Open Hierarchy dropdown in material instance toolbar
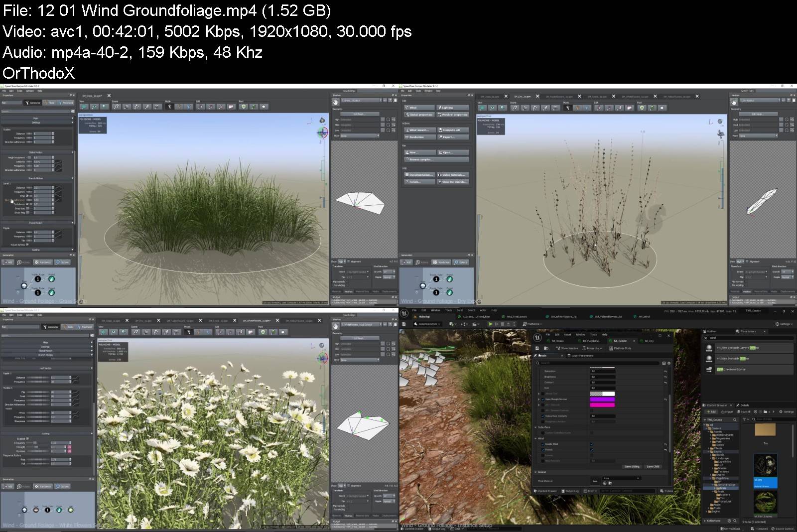 [592, 348]
